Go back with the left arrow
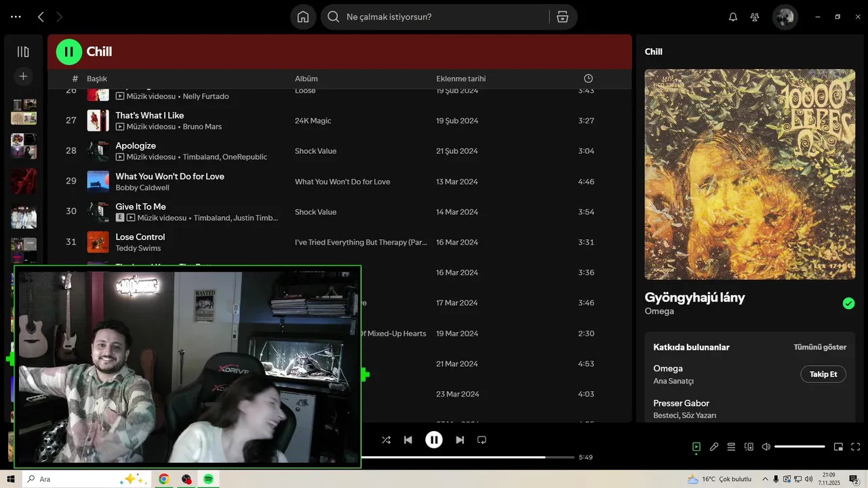868x488 pixels. point(41,17)
